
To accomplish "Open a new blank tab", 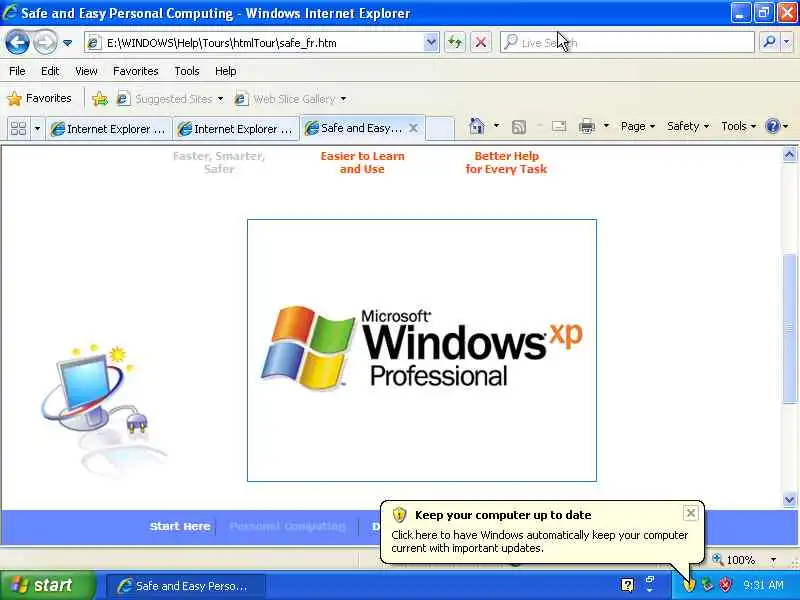I will (440, 128).
